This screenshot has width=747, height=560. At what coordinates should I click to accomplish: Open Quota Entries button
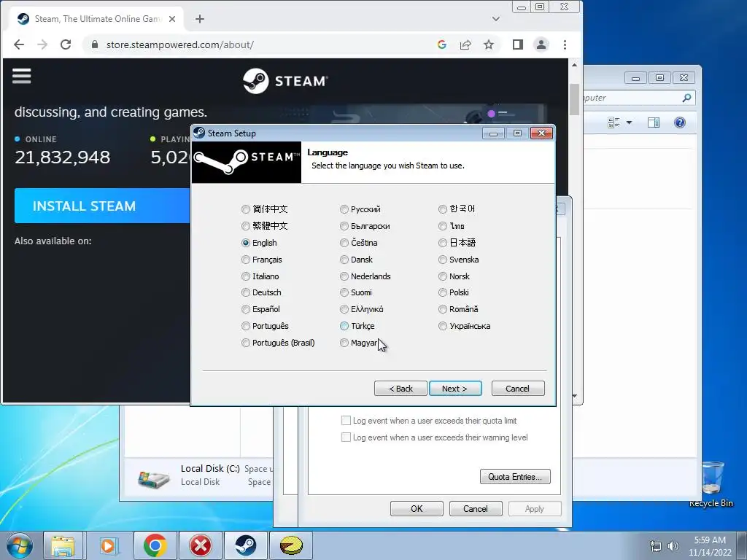click(x=515, y=477)
